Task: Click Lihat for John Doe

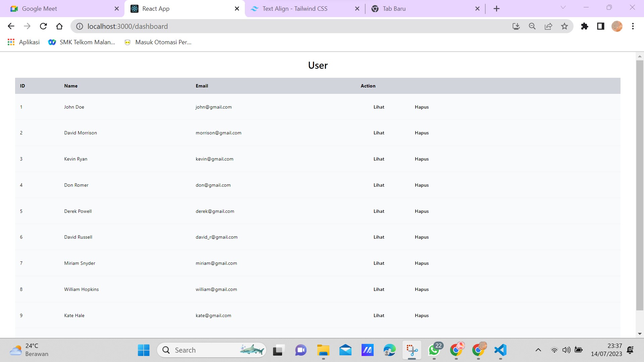Action: click(x=379, y=107)
